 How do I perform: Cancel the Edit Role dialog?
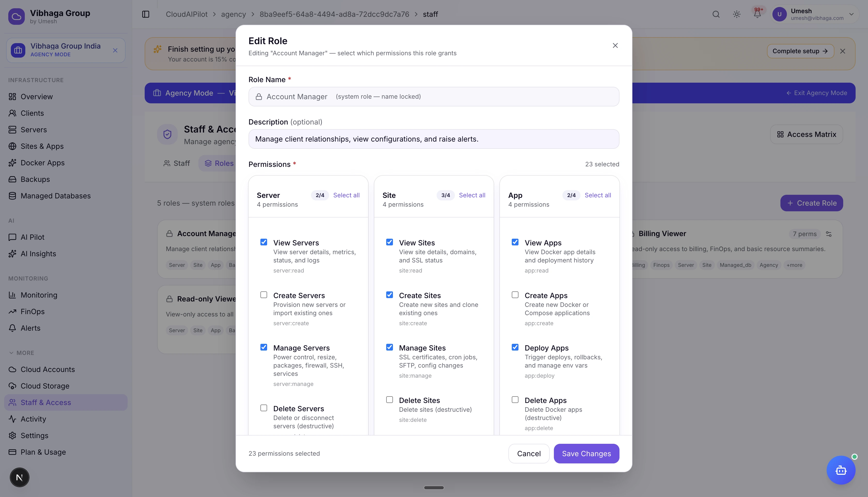click(529, 454)
